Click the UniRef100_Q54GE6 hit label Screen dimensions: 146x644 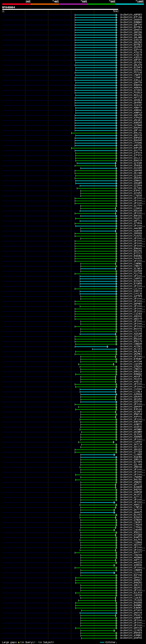click(131, 165)
